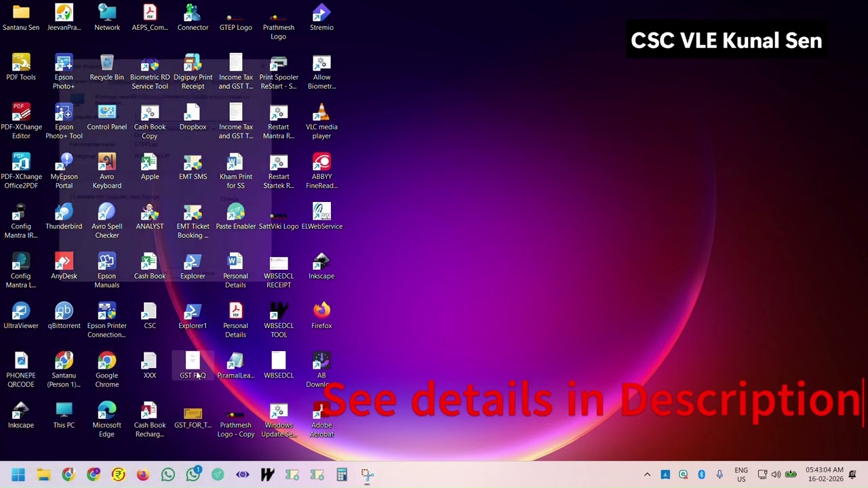Select the Allow Biometr... icon
The width and height of the screenshot is (868, 488).
pyautogui.click(x=321, y=72)
